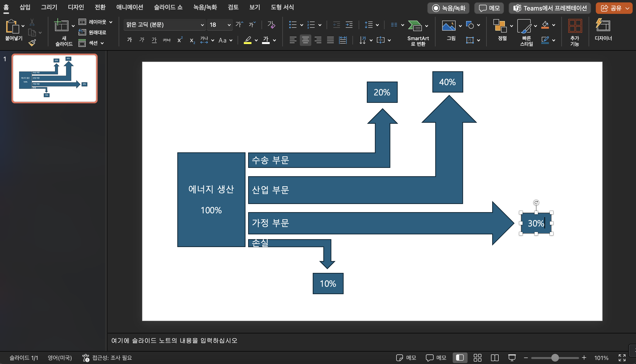The image size is (636, 364).
Task: Click Present in Teams button
Action: point(550,8)
